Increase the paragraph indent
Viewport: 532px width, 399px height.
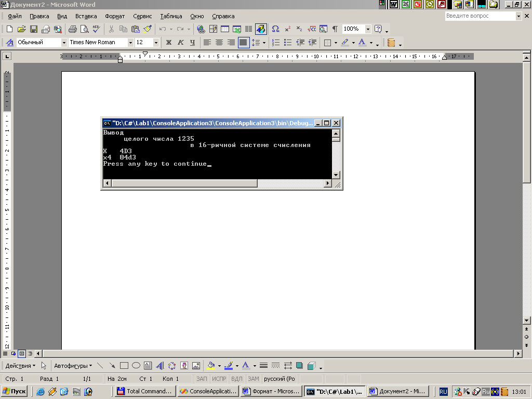pyautogui.click(x=312, y=43)
